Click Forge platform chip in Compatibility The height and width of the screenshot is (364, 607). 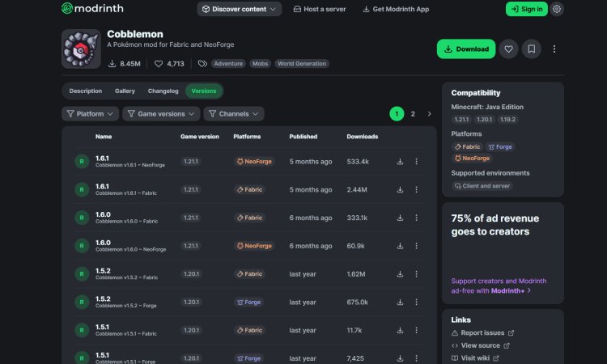(x=500, y=146)
